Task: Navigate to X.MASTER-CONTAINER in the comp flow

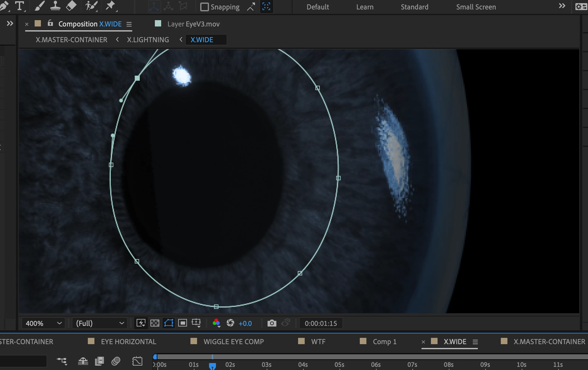Action: click(71, 40)
